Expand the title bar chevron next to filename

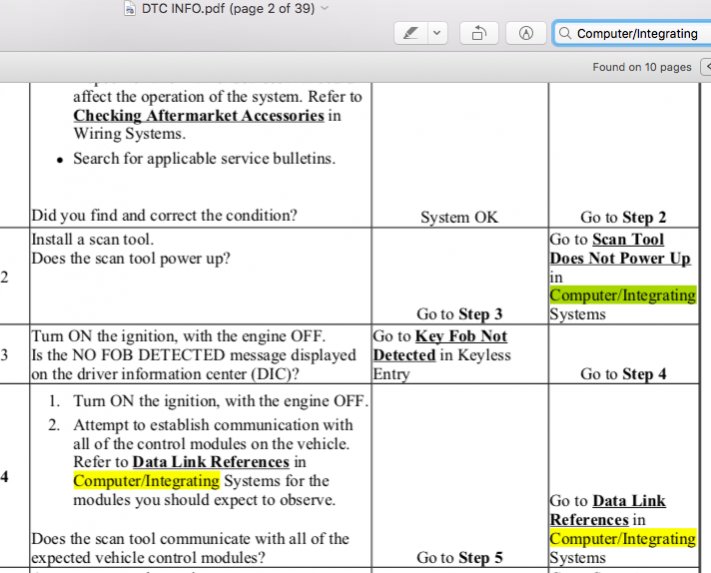[324, 8]
